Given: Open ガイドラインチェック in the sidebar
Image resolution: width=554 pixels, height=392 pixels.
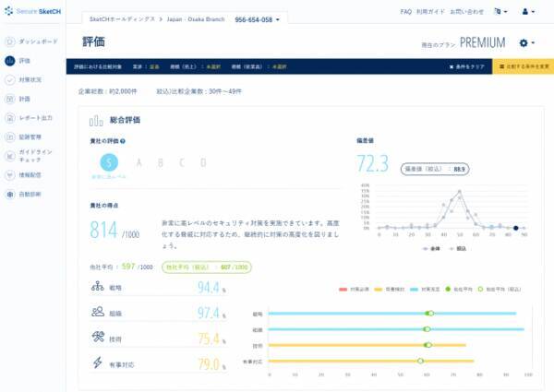Looking at the screenshot, I should [35, 155].
